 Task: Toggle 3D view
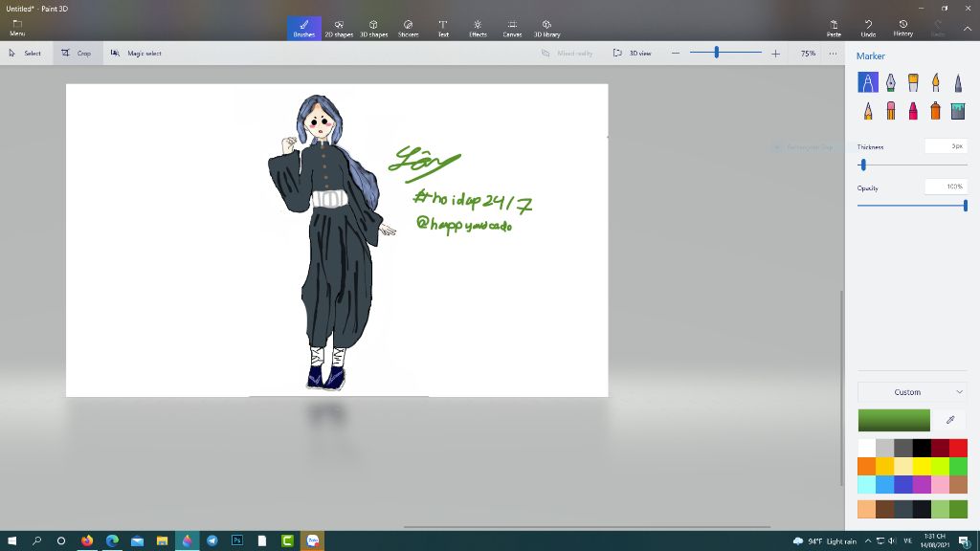point(633,54)
